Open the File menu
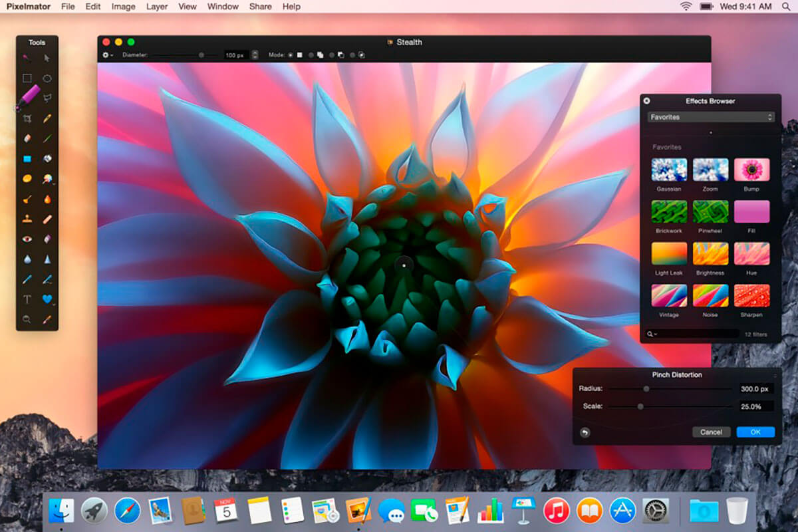This screenshot has height=532, width=798. pyautogui.click(x=68, y=7)
